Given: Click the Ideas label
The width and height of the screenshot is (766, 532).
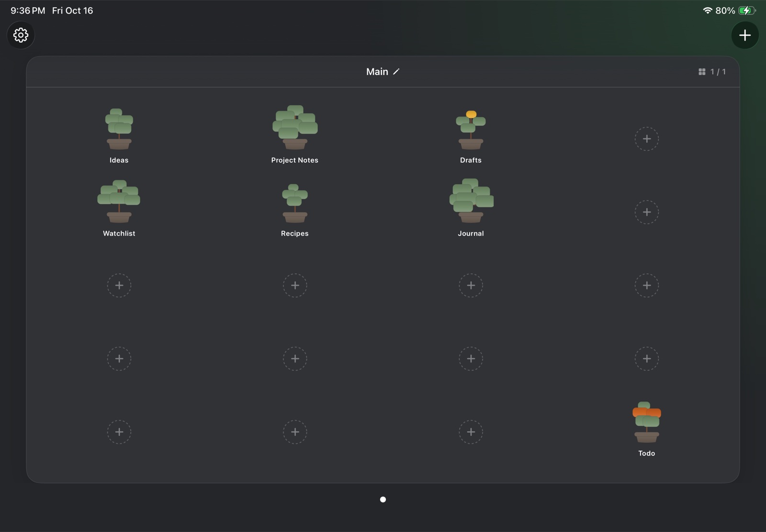Looking at the screenshot, I should 119,160.
